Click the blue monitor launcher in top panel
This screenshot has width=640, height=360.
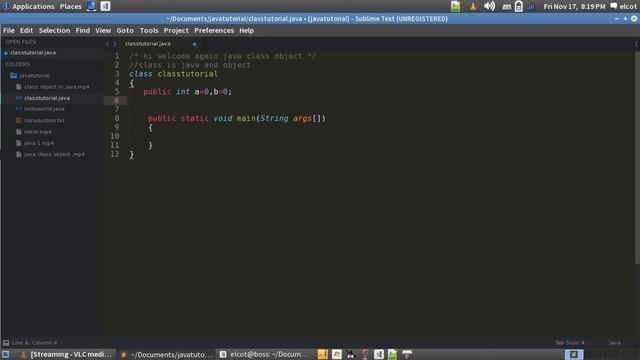click(x=91, y=6)
